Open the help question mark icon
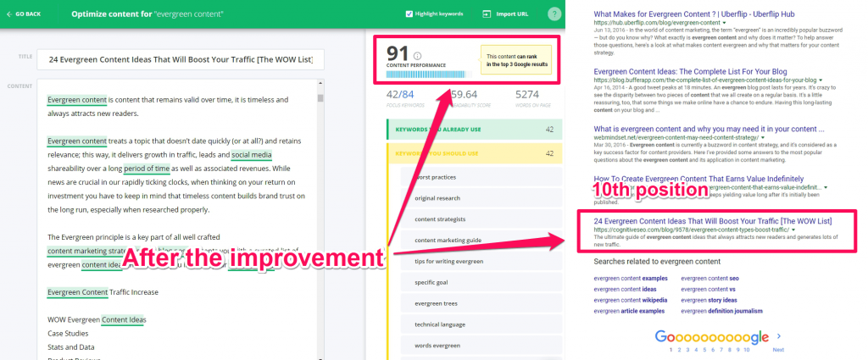The image size is (868, 360). click(554, 14)
